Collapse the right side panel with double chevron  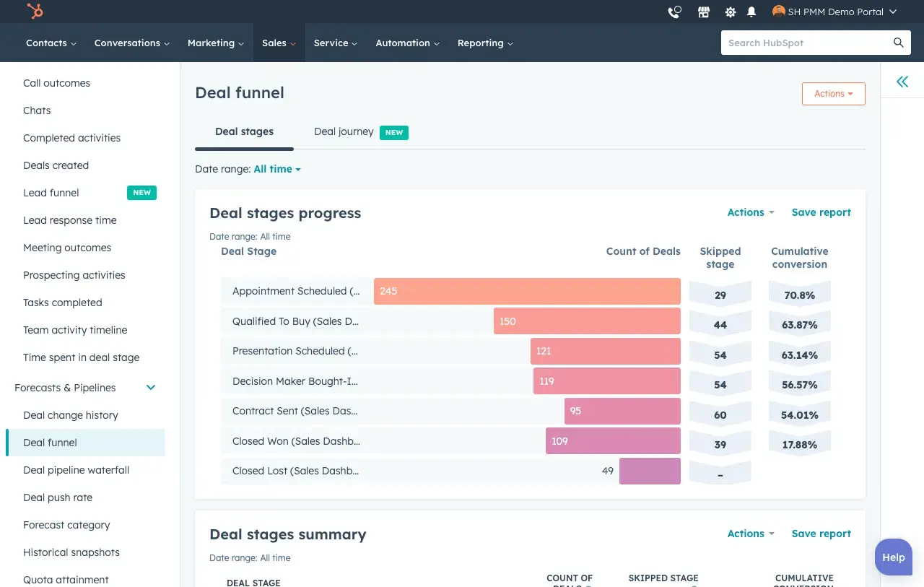tap(902, 82)
